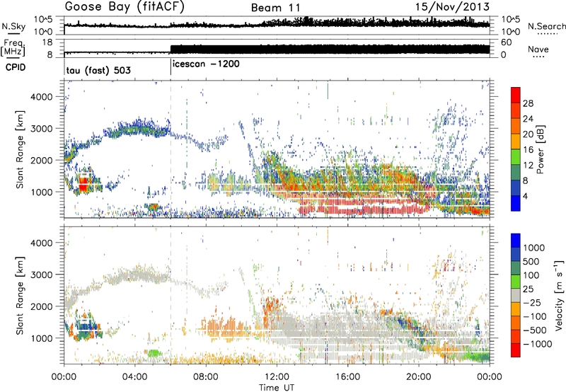Click the "icescan -1200" annotation

point(206,64)
